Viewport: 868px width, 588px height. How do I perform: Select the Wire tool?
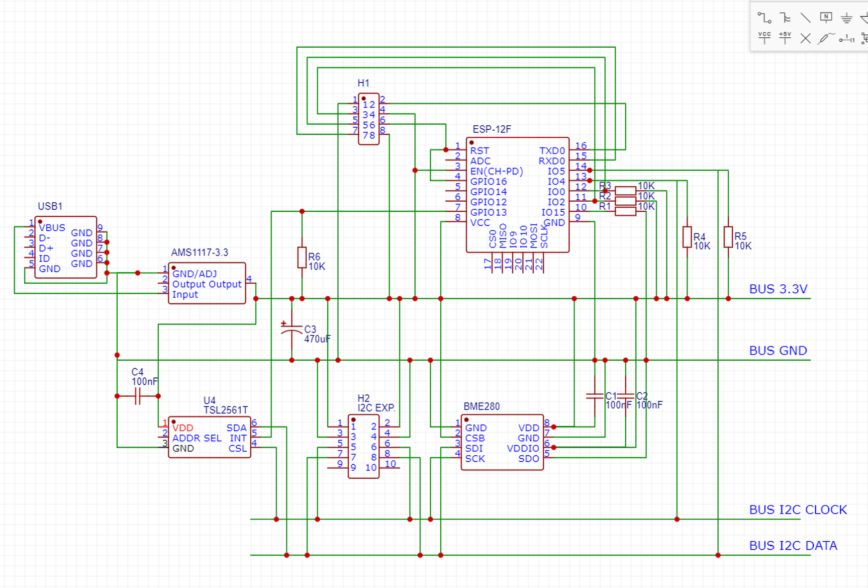[765, 18]
